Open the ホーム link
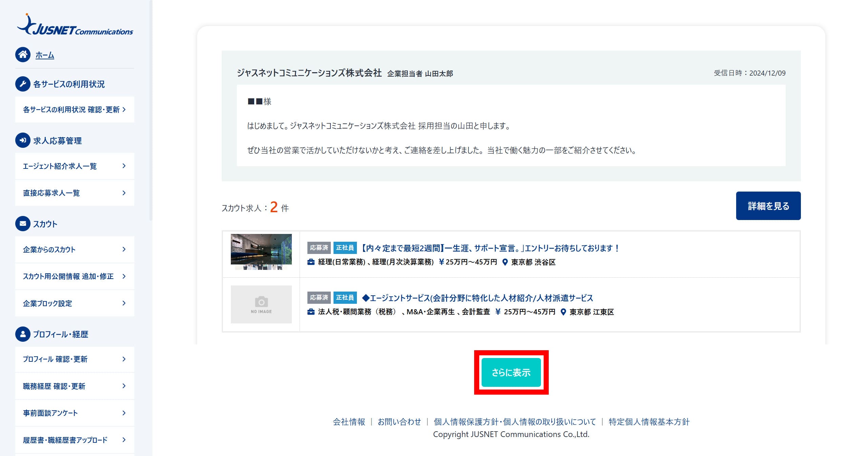This screenshot has height=456, width=868. (x=45, y=55)
